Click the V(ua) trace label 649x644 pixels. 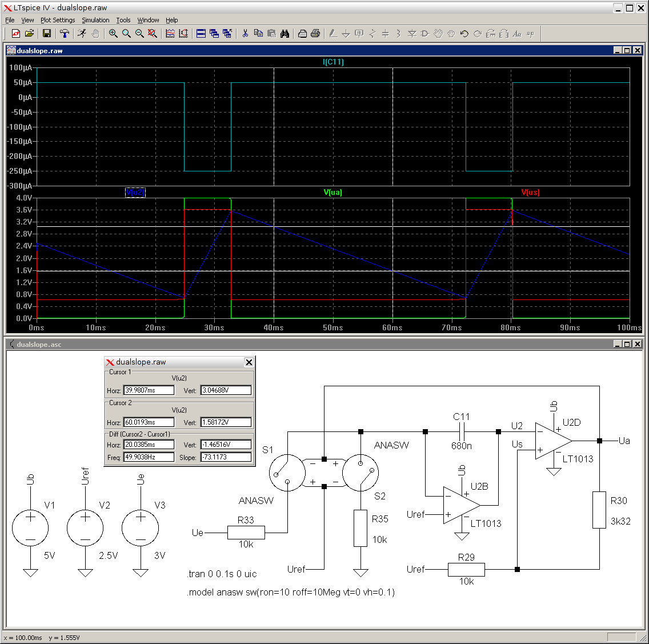(332, 193)
